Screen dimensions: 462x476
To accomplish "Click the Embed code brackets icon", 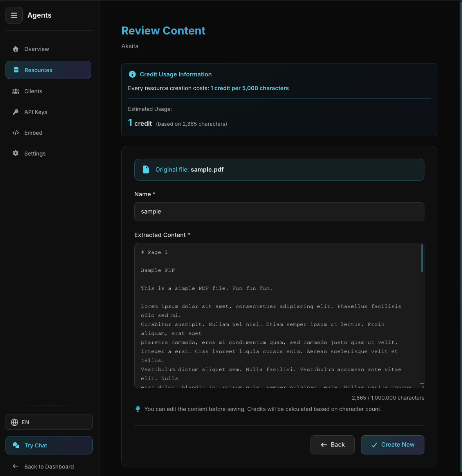I will [x=16, y=133].
